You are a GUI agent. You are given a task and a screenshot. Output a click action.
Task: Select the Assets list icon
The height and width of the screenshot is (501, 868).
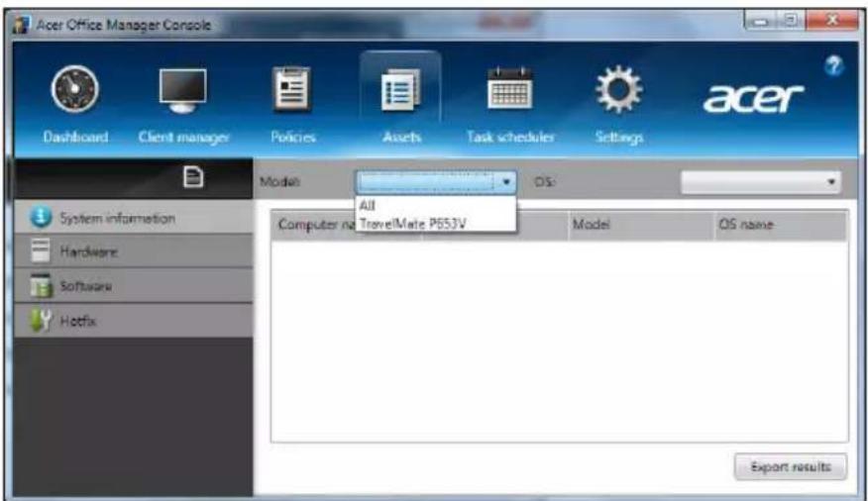point(400,89)
